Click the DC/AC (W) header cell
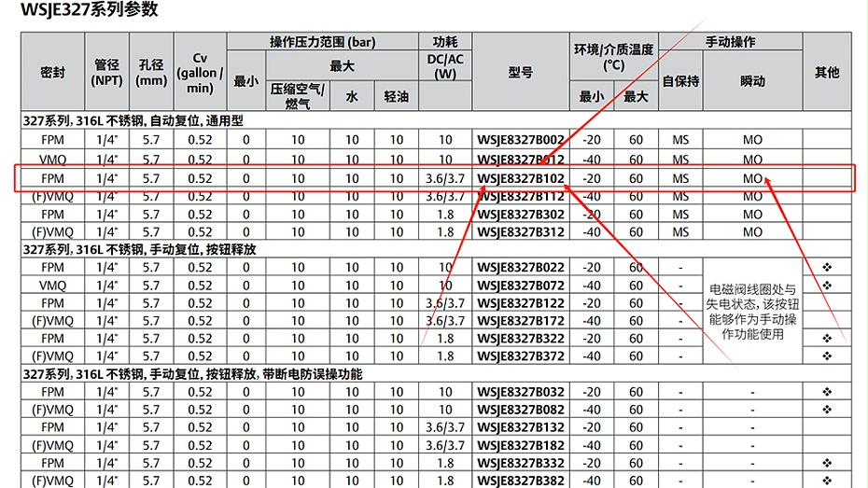The height and width of the screenshot is (488, 868). pos(445,66)
